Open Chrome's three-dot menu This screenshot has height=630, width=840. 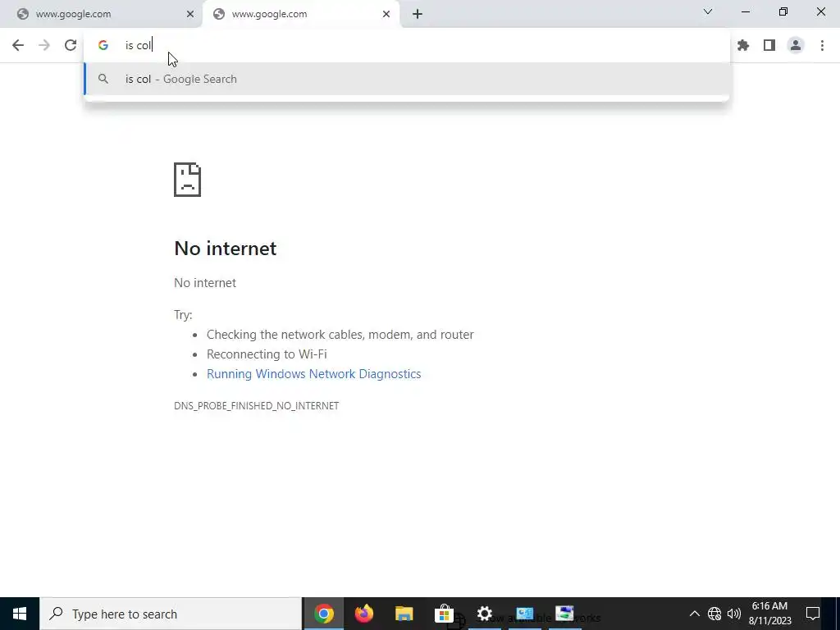pyautogui.click(x=822, y=45)
